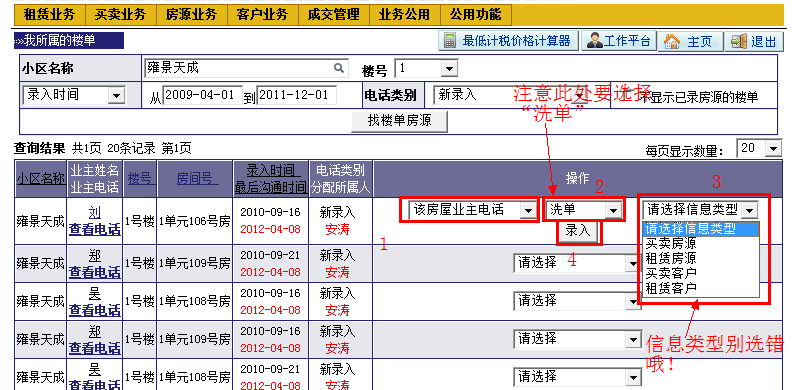The width and height of the screenshot is (794, 390).
Task: Click the magnifier icon in 小区名称 field
Action: pos(338,67)
